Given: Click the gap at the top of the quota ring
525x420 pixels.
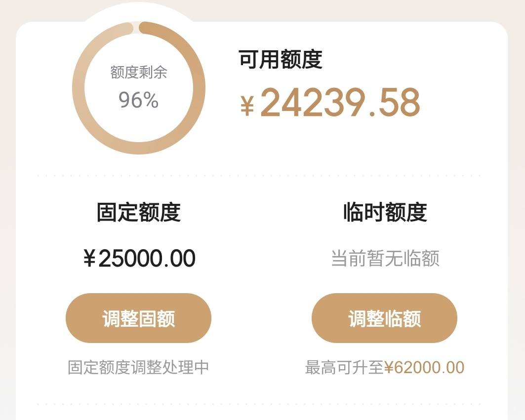Looking at the screenshot, I should pyautogui.click(x=136, y=28).
